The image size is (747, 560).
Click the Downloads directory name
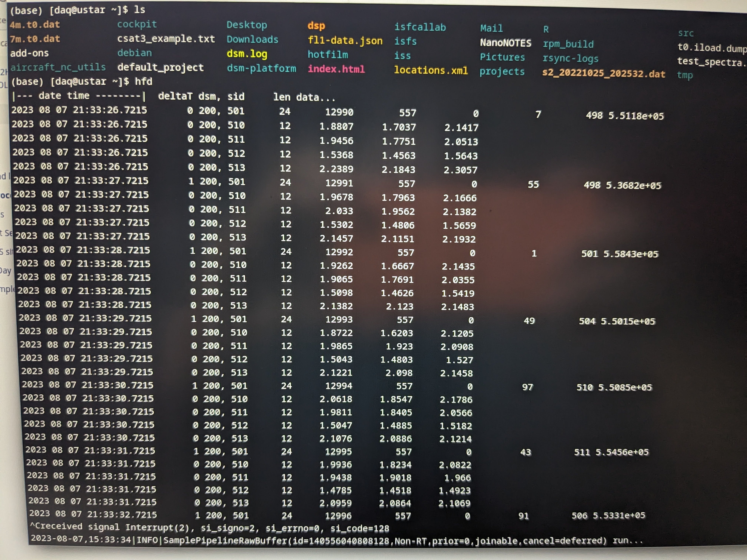coord(252,39)
